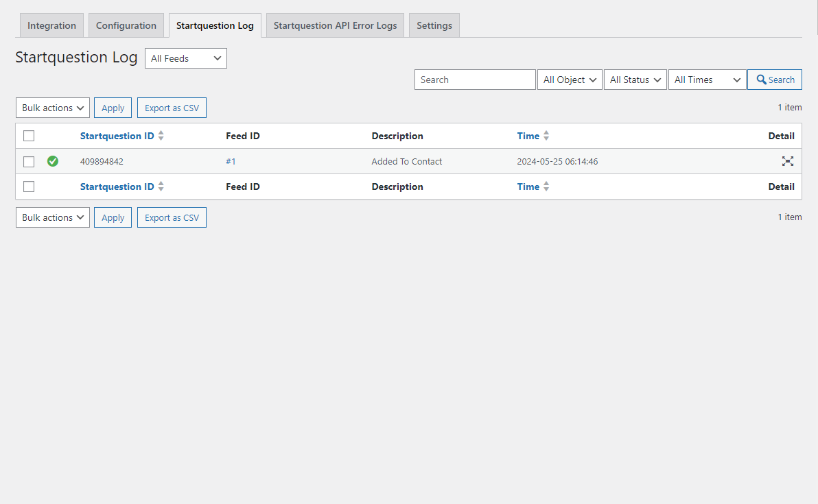
Task: Select the ID text 409894842
Action: click(x=102, y=162)
